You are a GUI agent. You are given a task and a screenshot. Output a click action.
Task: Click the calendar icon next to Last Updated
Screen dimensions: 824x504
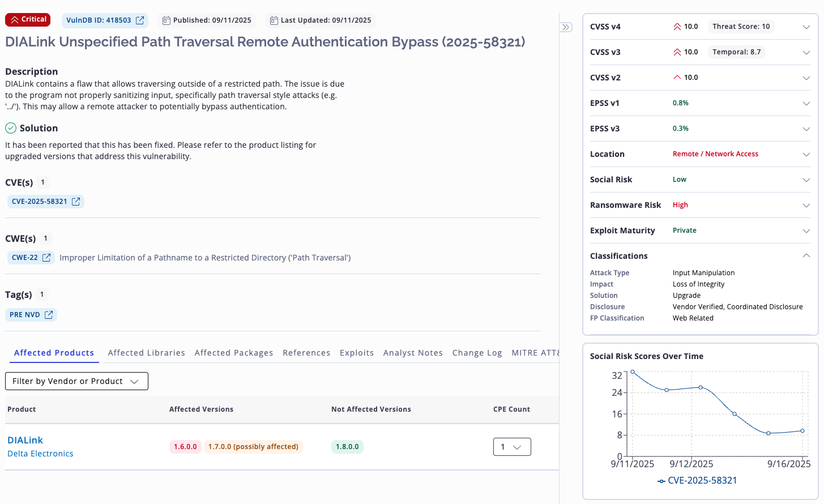274,20
